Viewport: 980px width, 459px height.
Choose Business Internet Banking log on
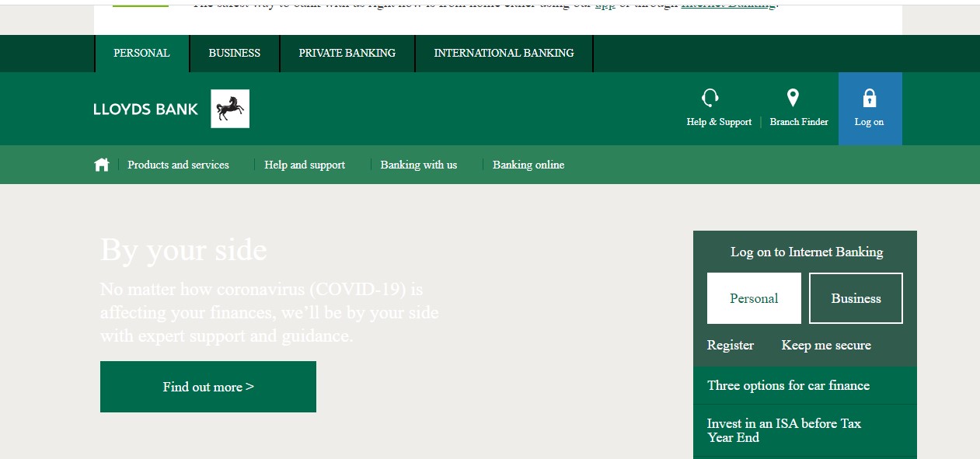point(856,298)
